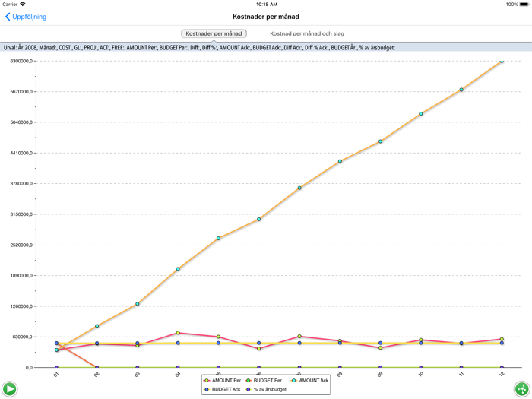Tap the 4410000,0 y-axis label
The height and width of the screenshot is (399, 532).
[21, 153]
